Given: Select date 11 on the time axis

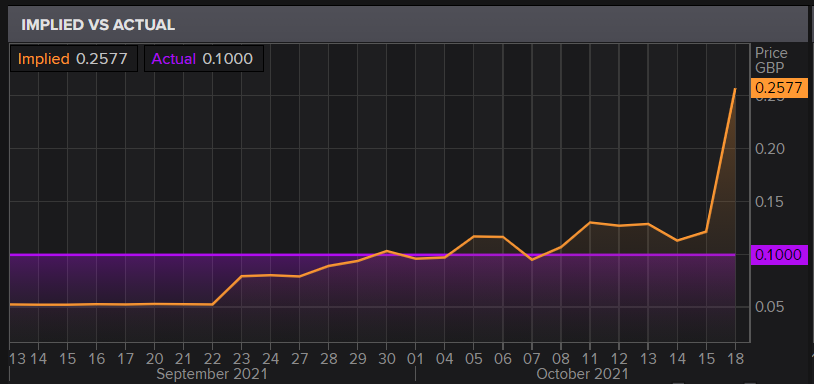Looking at the screenshot, I should (x=590, y=359).
